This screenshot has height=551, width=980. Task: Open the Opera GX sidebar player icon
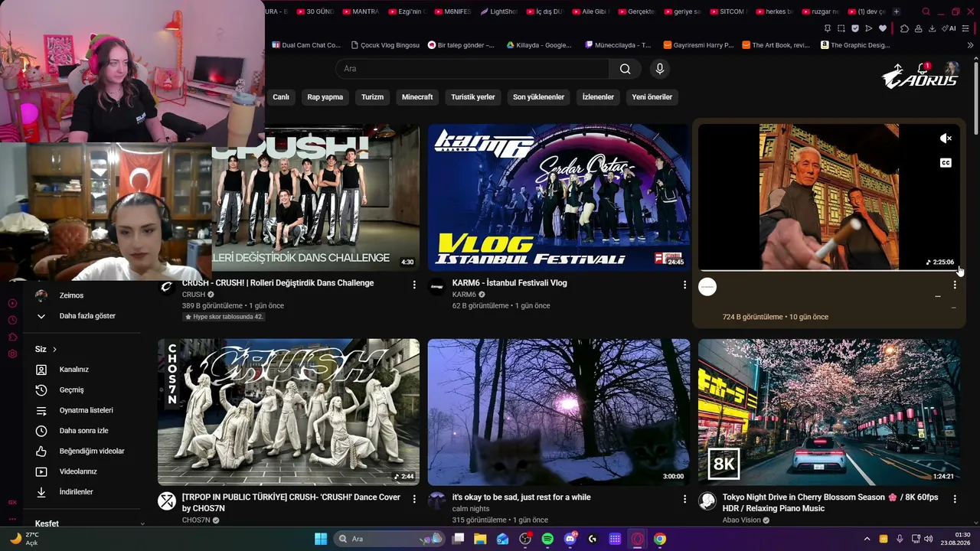pyautogui.click(x=12, y=303)
